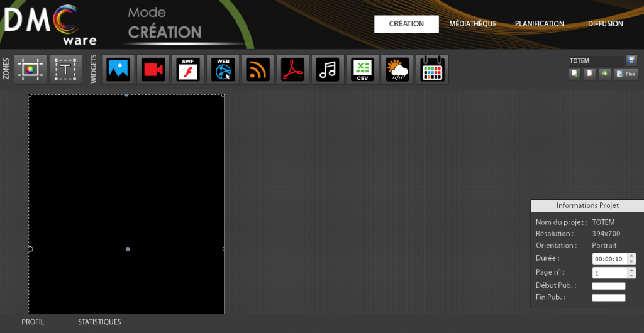Click the 394x700 resolution value
Viewport: 644px width, 333px height.
click(606, 234)
